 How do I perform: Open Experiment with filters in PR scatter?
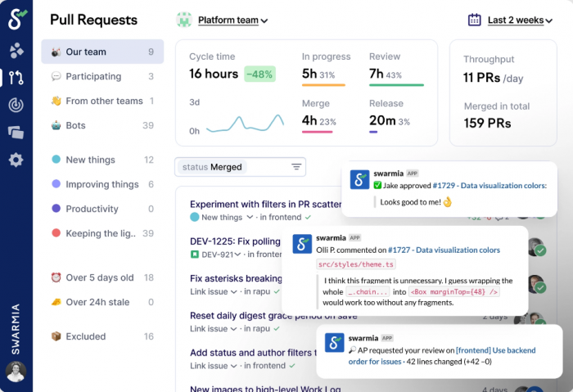click(x=266, y=205)
